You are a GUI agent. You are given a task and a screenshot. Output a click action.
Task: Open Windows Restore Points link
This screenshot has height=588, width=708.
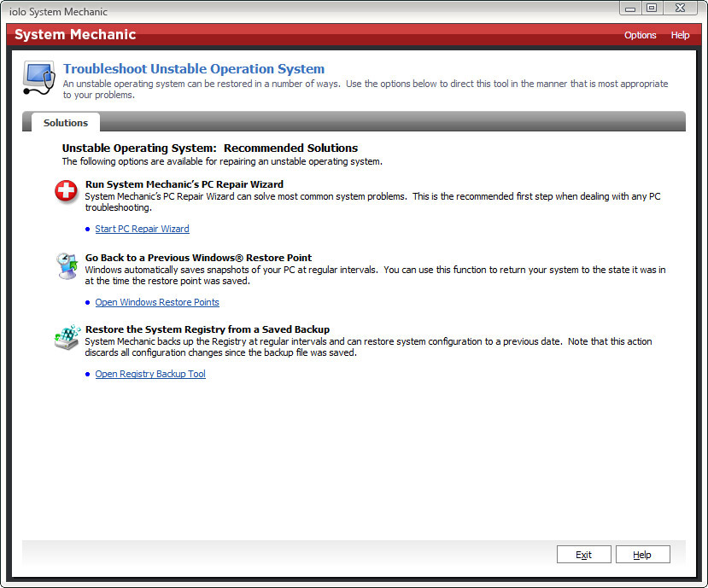click(x=157, y=302)
